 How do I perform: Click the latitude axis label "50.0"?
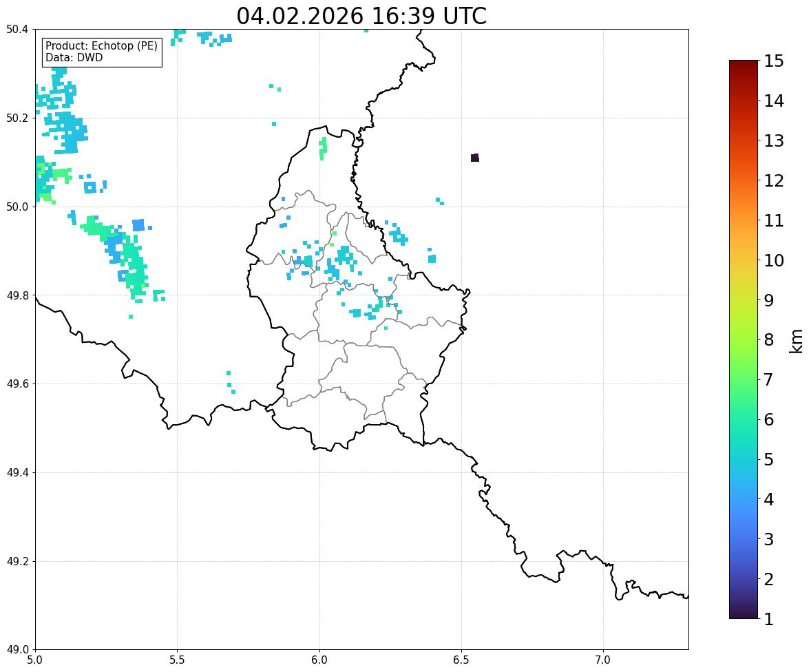[17, 207]
